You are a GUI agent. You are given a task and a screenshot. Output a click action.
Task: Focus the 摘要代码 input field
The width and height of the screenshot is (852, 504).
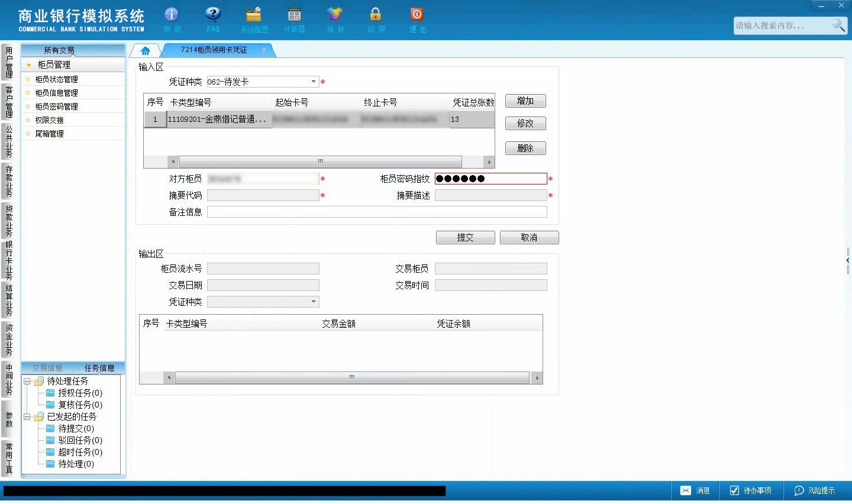263,195
